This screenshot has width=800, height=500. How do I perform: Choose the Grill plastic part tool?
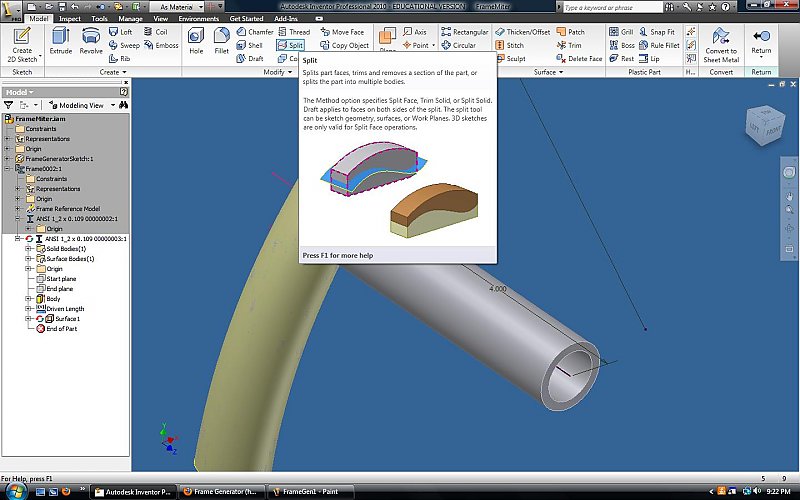621,32
